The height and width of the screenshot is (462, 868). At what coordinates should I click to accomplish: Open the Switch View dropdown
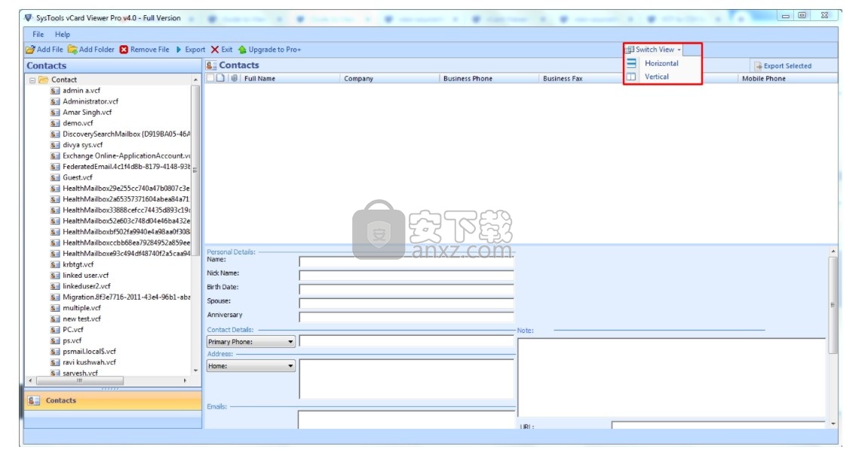point(654,49)
